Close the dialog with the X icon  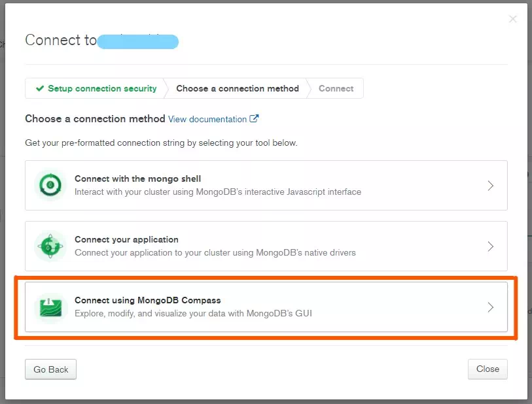512,19
